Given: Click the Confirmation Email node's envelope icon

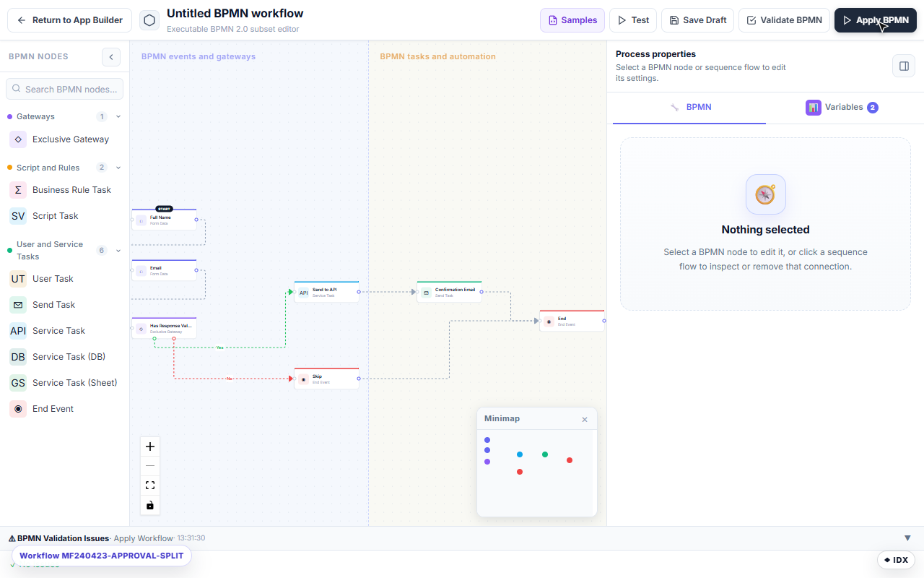Looking at the screenshot, I should (x=427, y=293).
